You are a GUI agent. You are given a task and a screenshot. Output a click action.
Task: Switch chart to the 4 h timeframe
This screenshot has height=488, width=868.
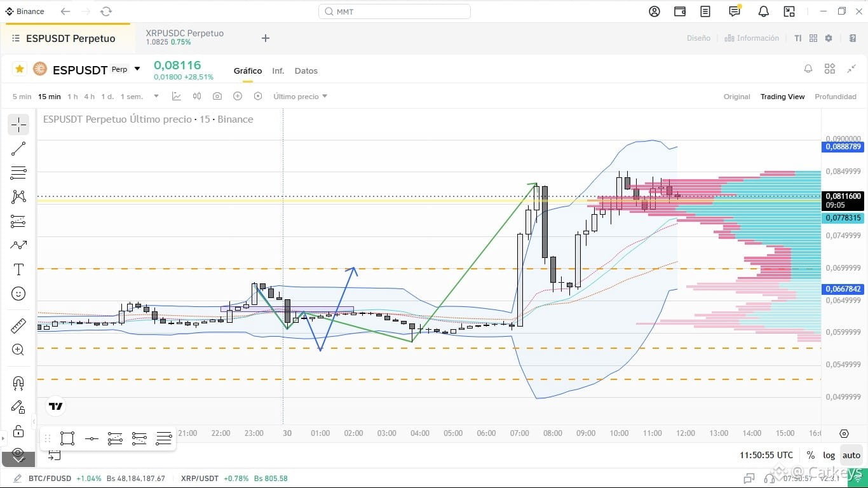coord(90,97)
